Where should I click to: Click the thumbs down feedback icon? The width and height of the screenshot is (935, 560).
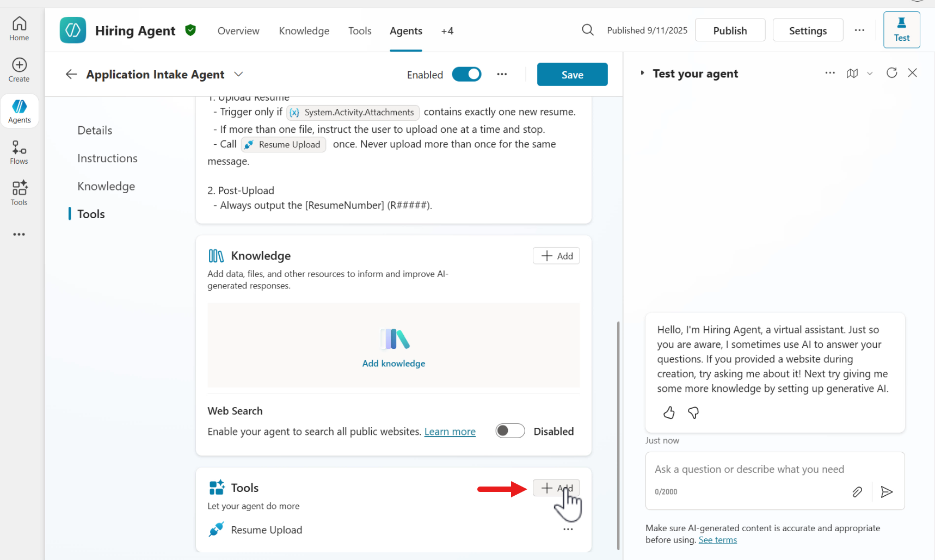tap(693, 413)
